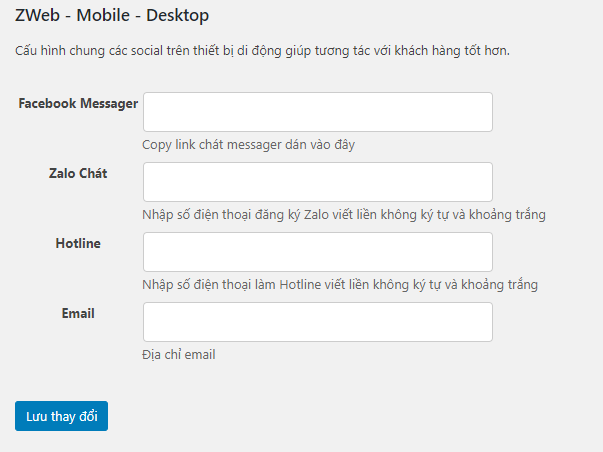Click the Facebook Messager label
603x452 pixels.
tap(78, 103)
